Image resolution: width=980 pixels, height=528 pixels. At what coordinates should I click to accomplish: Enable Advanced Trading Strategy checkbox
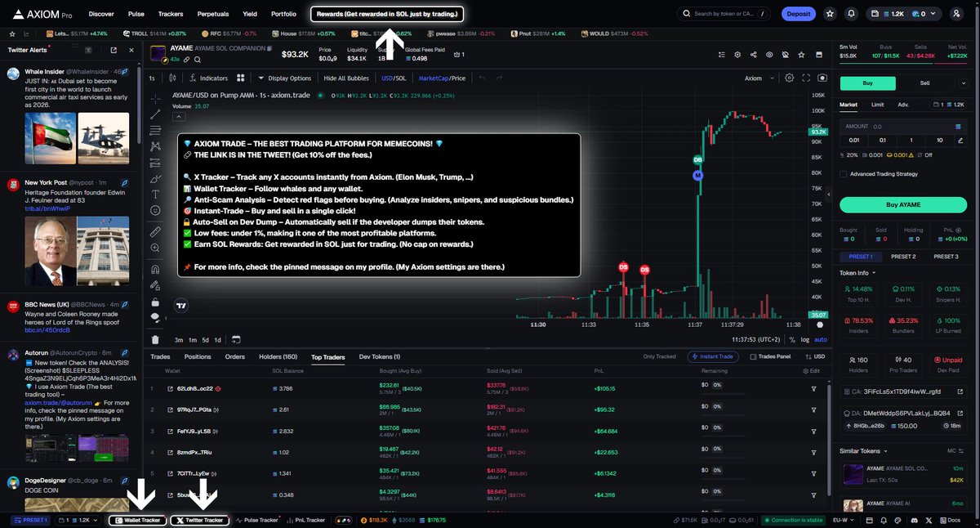click(843, 173)
